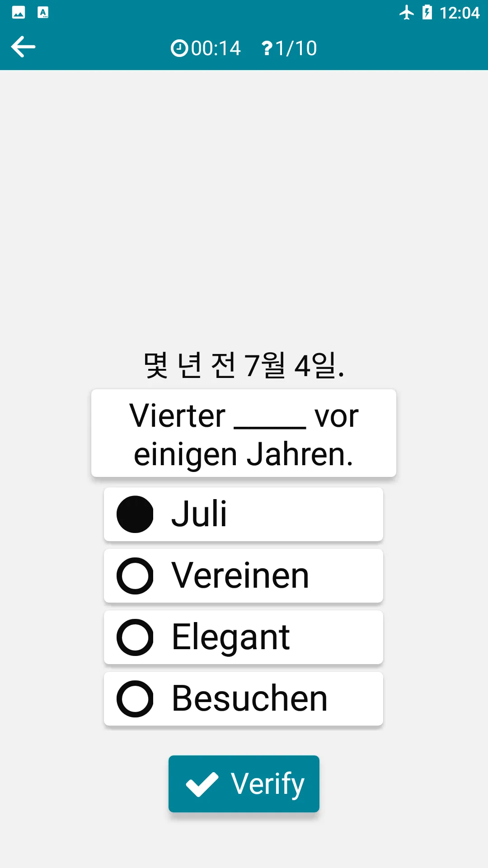The width and height of the screenshot is (488, 868).
Task: Tap the clock timer icon
Action: (x=179, y=48)
